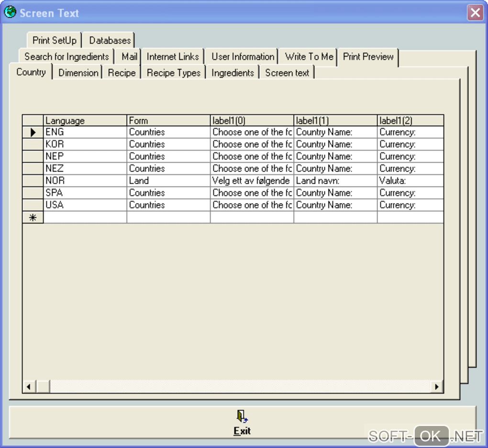This screenshot has width=488, height=448.
Task: Click the Countries cell in the SPA row
Action: 168,193
